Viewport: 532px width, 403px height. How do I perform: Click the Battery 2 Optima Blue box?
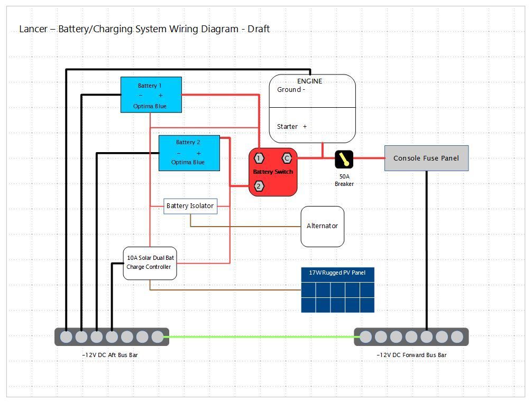click(x=189, y=153)
